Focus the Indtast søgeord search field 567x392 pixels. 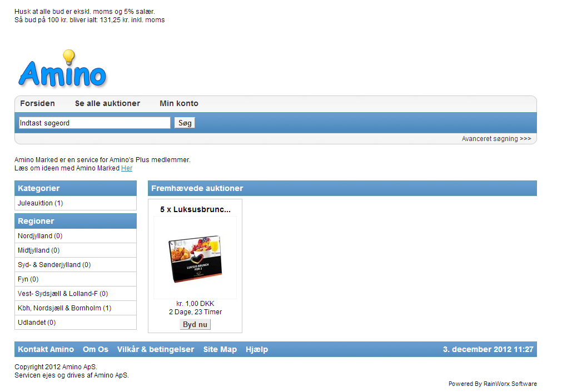point(94,123)
